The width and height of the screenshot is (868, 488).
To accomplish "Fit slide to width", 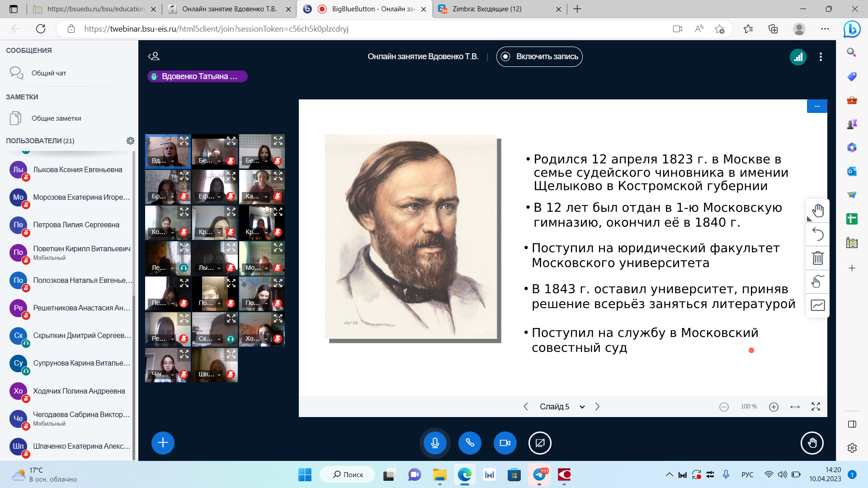I will pos(795,407).
